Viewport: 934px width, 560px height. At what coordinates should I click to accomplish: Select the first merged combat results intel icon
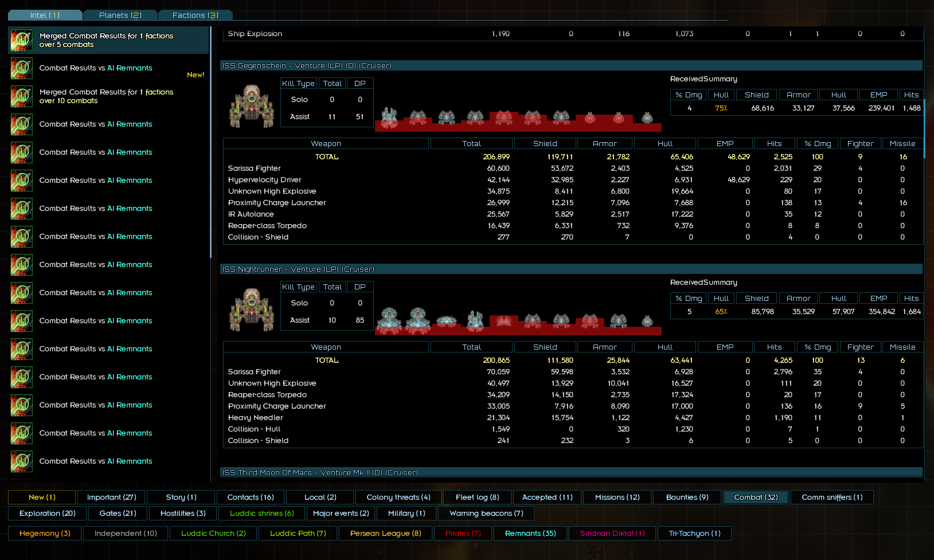[x=22, y=40]
